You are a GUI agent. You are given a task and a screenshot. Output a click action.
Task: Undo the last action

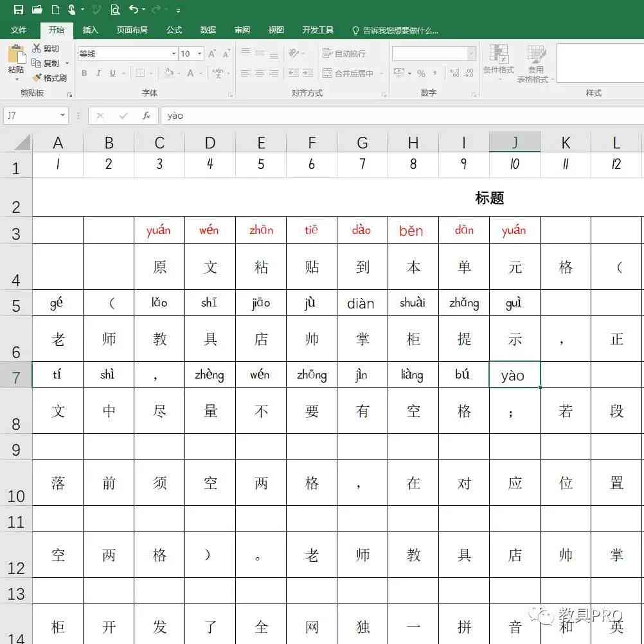click(134, 10)
